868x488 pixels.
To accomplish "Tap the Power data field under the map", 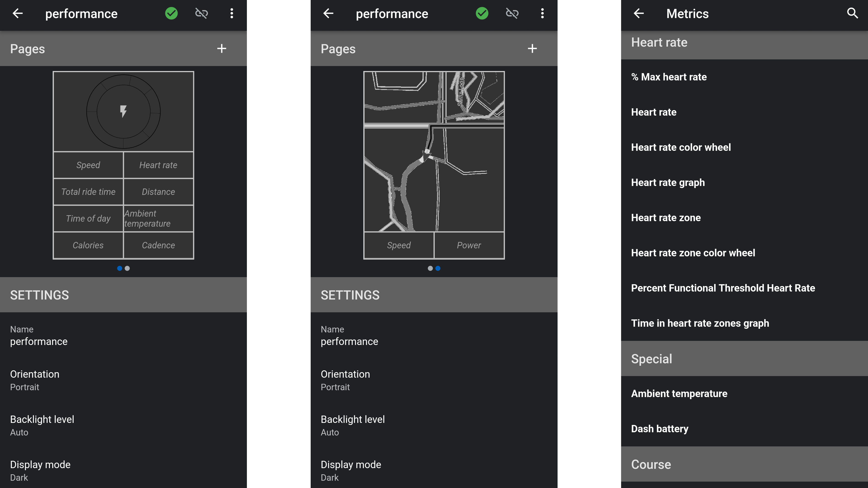I will pos(469,245).
